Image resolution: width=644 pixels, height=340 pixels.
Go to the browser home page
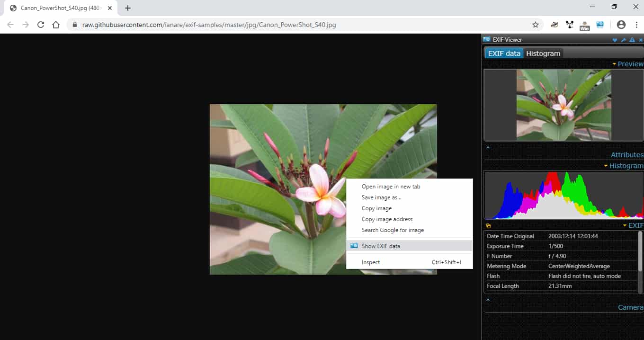click(56, 25)
